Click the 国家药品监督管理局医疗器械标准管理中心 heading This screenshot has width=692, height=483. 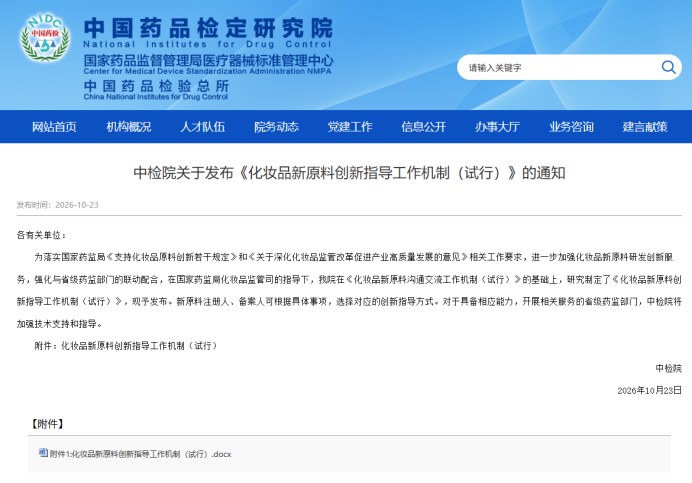[x=208, y=60]
